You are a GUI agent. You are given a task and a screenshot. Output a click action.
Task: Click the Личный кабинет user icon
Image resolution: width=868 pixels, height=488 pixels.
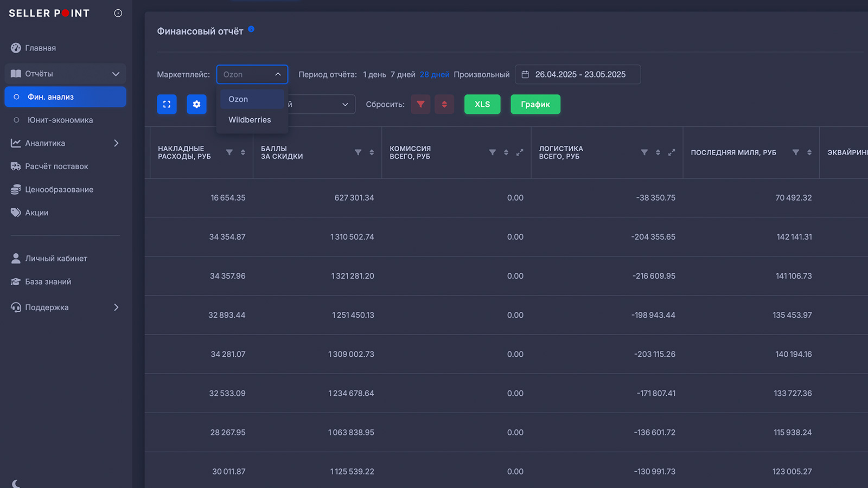pyautogui.click(x=16, y=259)
